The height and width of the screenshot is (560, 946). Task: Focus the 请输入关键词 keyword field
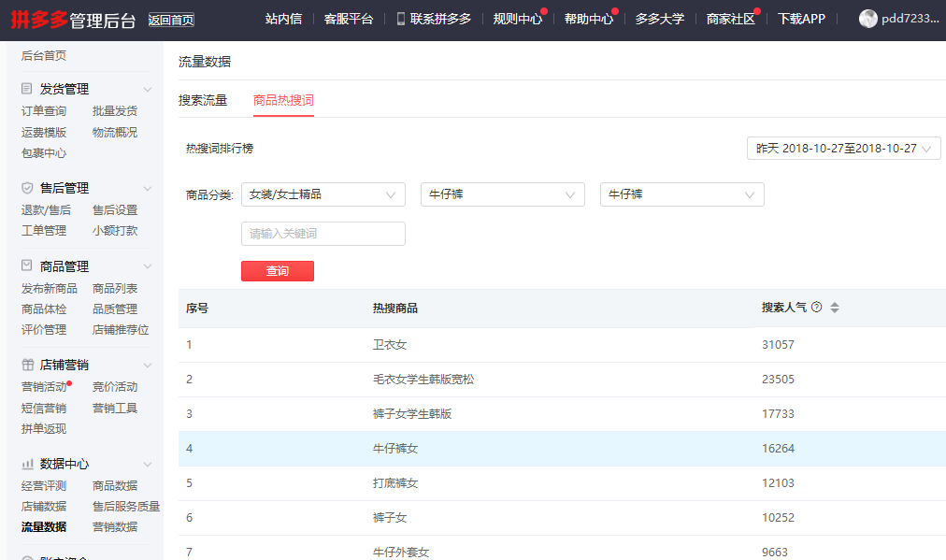[x=322, y=234]
